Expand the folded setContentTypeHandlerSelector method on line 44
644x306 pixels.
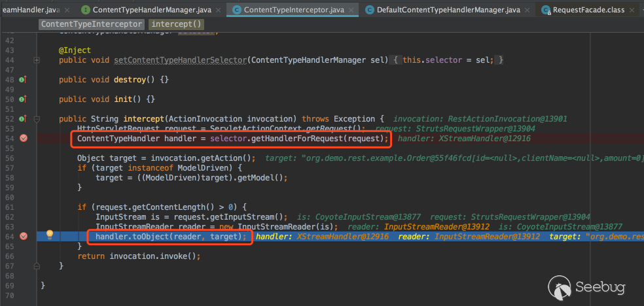tap(37, 60)
